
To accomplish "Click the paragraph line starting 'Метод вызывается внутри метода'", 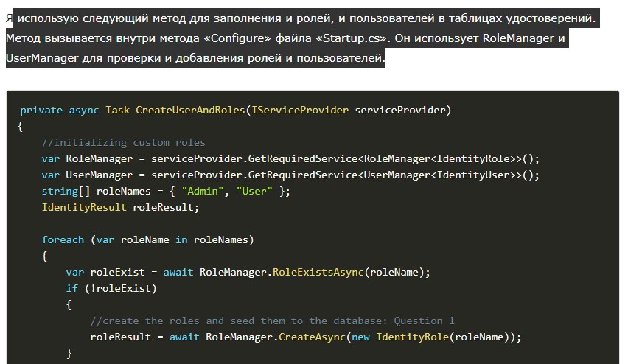I will point(285,38).
